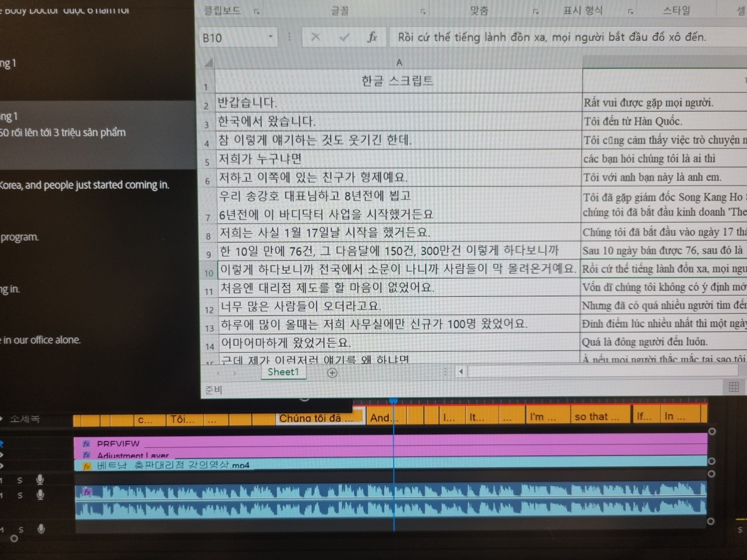The width and height of the screenshot is (747, 560).
Task: Click the 소세목 caption track label
Action: pyautogui.click(x=25, y=419)
